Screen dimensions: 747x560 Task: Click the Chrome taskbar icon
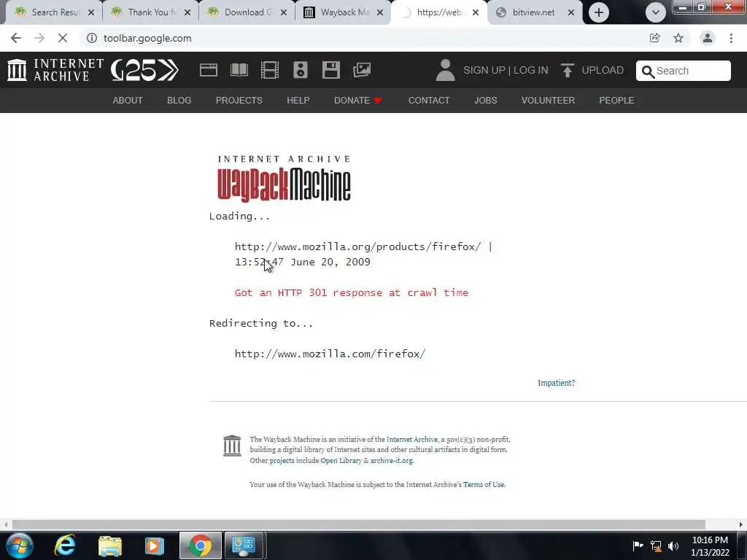point(200,545)
